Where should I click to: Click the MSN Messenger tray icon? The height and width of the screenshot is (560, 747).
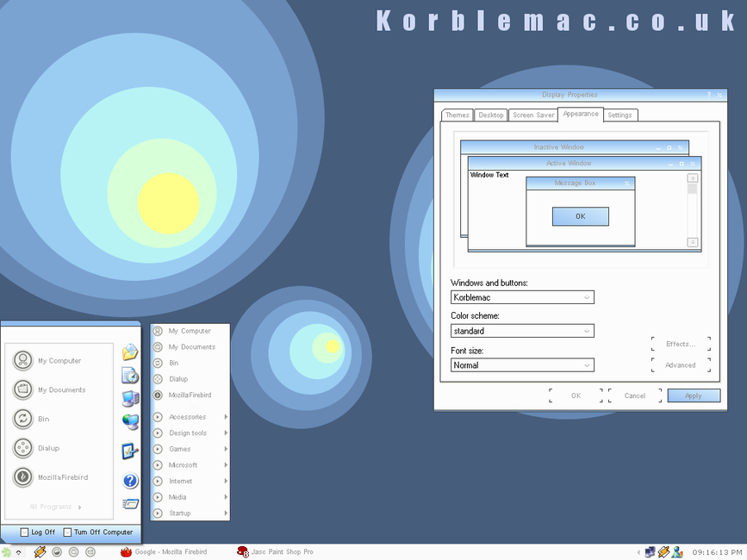click(677, 552)
